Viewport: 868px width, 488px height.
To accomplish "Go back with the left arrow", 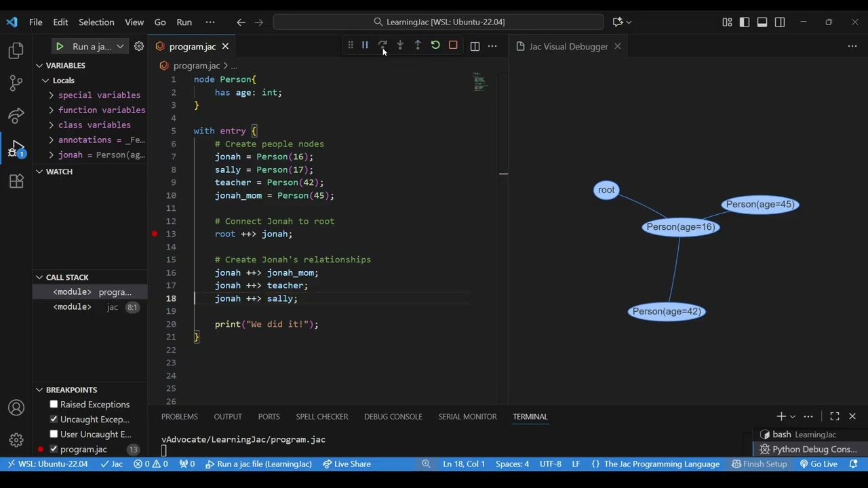I will tap(241, 22).
